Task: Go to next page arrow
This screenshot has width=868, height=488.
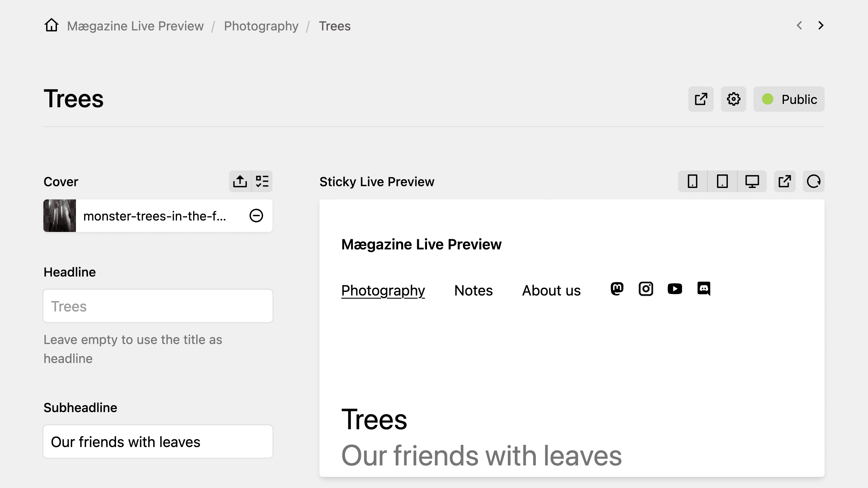Action: point(821,25)
